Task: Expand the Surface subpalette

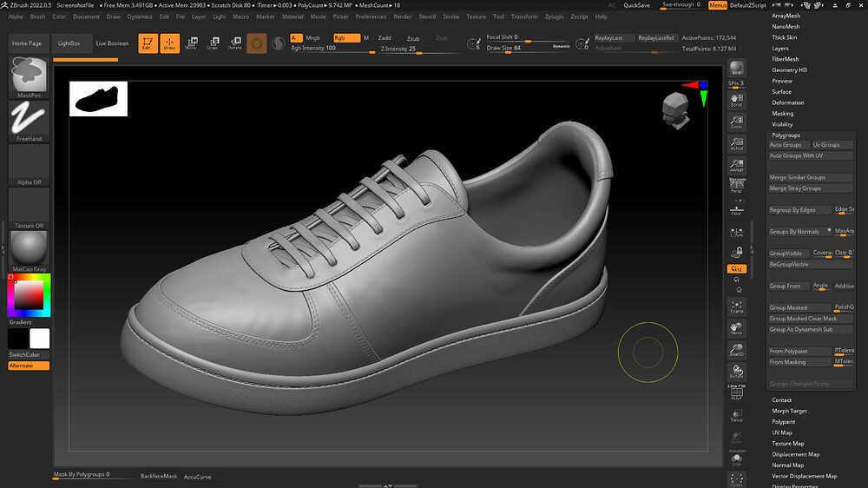Action: (782, 91)
